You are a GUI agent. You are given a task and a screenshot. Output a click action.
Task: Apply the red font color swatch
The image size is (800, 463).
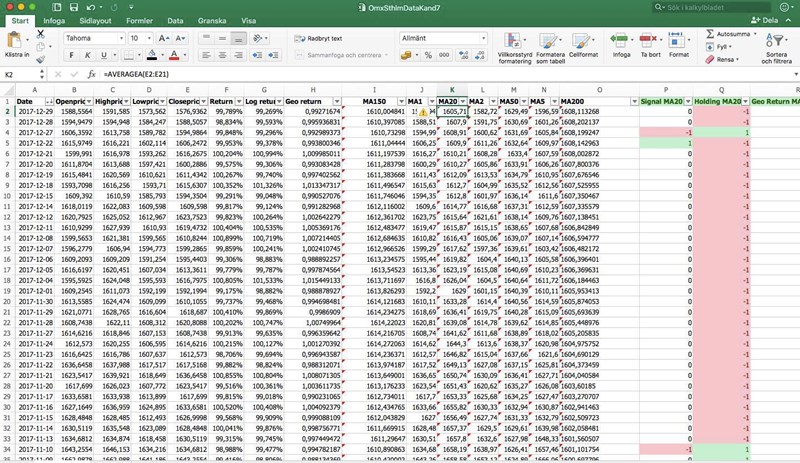tap(175, 55)
